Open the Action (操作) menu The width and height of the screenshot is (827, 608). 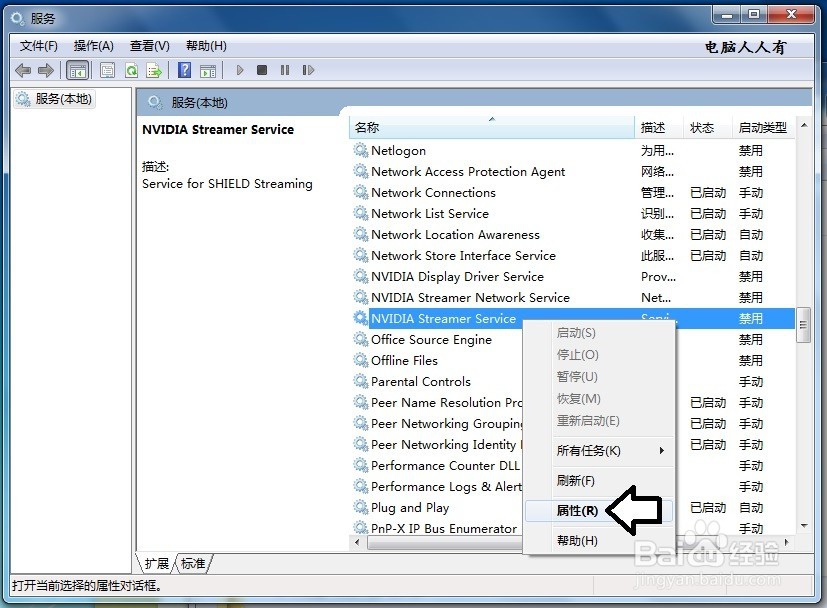tap(93, 46)
